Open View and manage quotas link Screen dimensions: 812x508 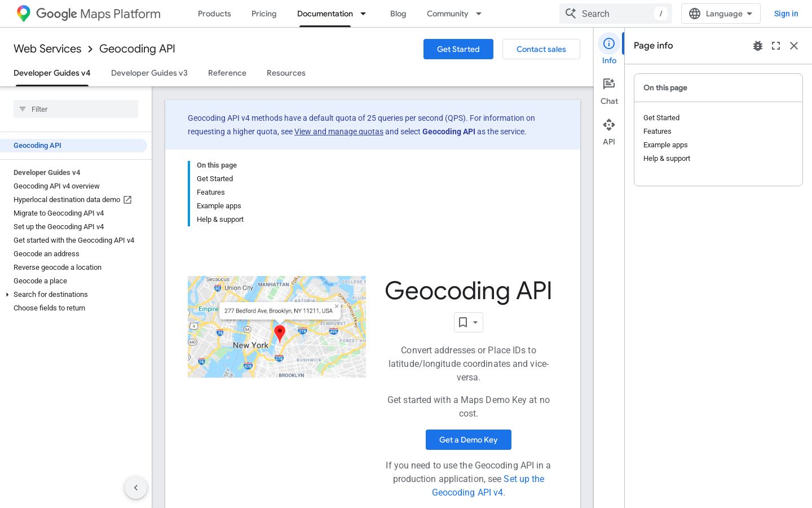tap(339, 132)
